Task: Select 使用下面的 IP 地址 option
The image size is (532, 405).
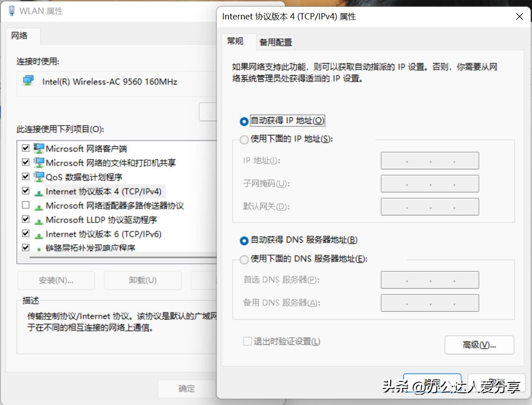Action: pos(243,140)
